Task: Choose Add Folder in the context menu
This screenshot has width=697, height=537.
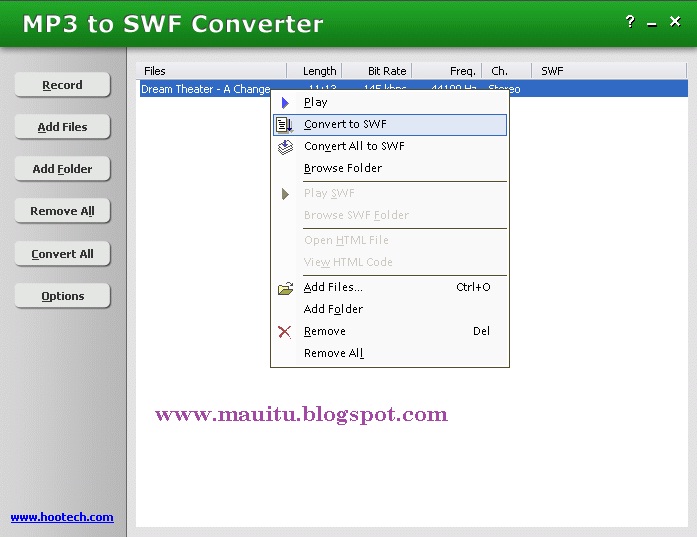Action: tap(389, 309)
